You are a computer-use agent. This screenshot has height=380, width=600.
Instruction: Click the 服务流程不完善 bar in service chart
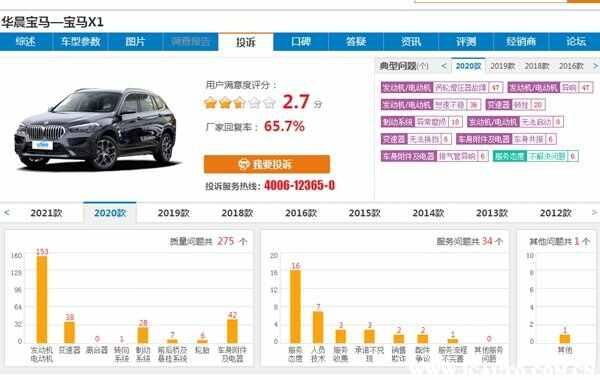click(x=453, y=341)
